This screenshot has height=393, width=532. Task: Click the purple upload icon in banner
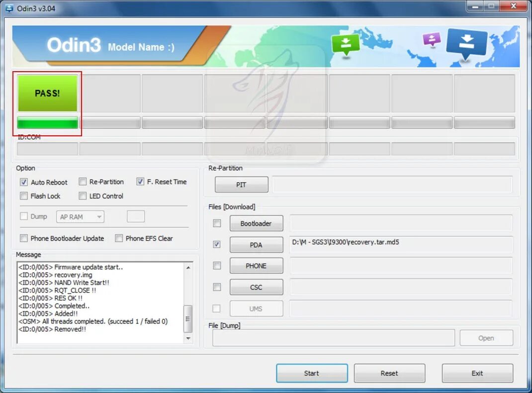[432, 39]
